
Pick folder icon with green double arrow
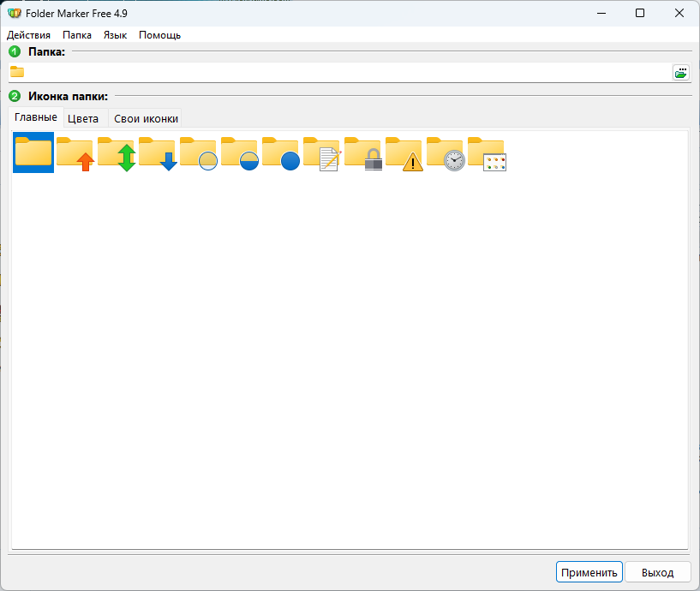point(117,152)
